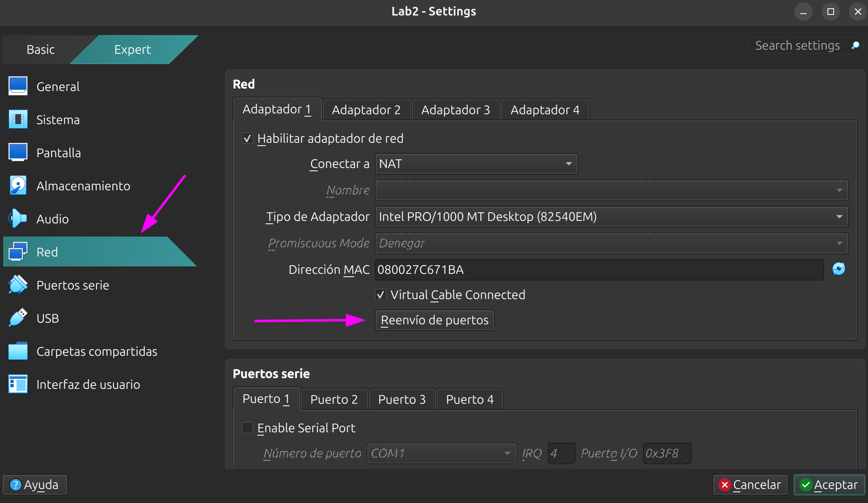Viewport: 868px width, 503px height.
Task: Uncheck Virtual Cable Connected
Action: [381, 295]
